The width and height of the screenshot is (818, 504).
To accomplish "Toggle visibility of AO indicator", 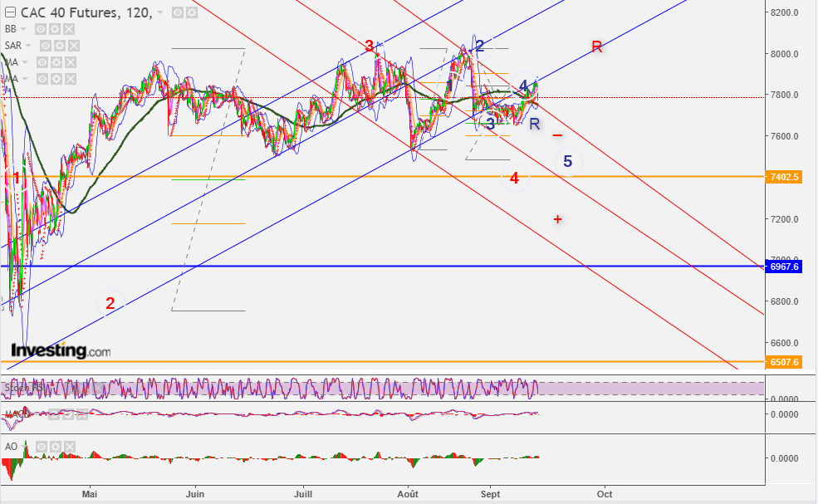I will (42, 447).
